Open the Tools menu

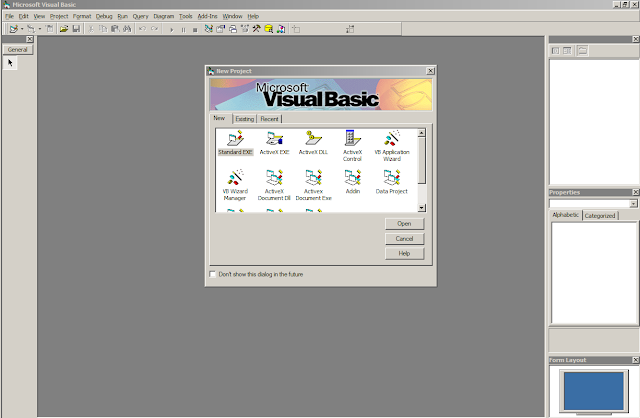[x=185, y=16]
